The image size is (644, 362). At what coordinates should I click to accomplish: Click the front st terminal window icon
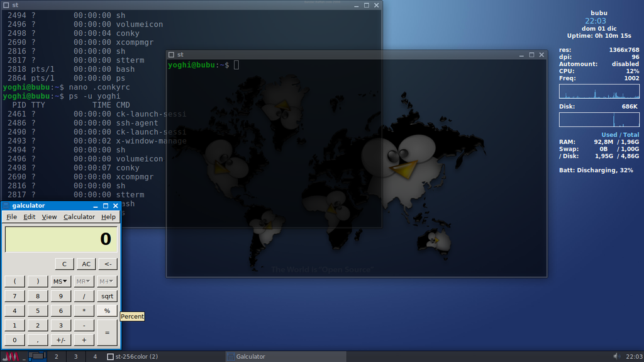tap(171, 55)
